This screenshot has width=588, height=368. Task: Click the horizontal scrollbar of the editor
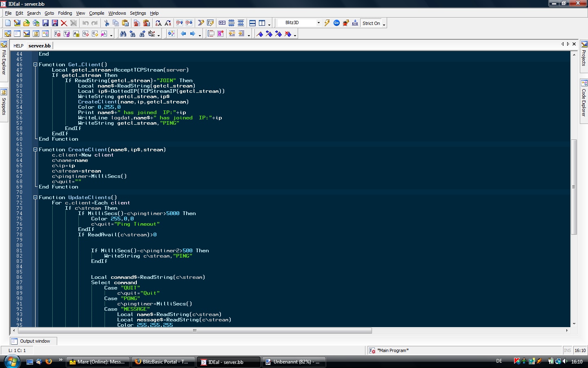click(x=194, y=330)
